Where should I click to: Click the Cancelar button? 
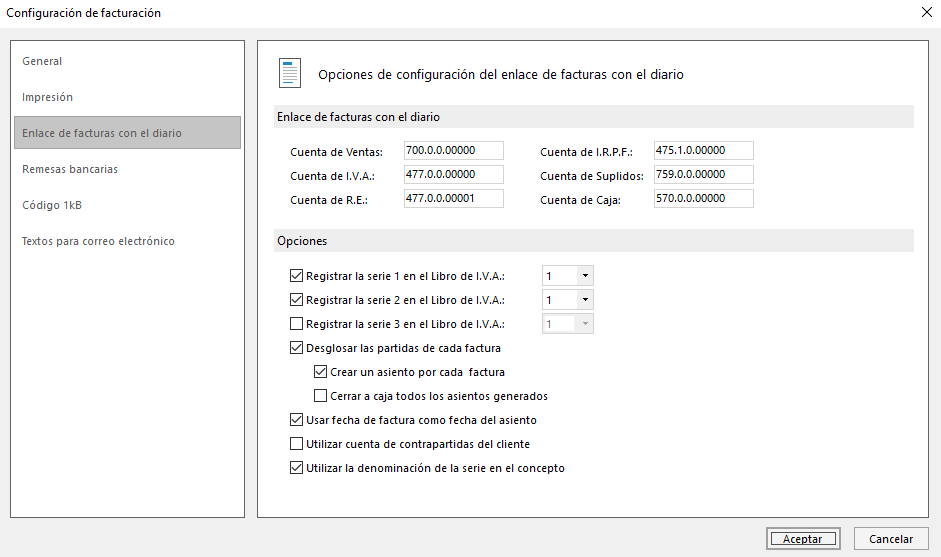click(891, 539)
